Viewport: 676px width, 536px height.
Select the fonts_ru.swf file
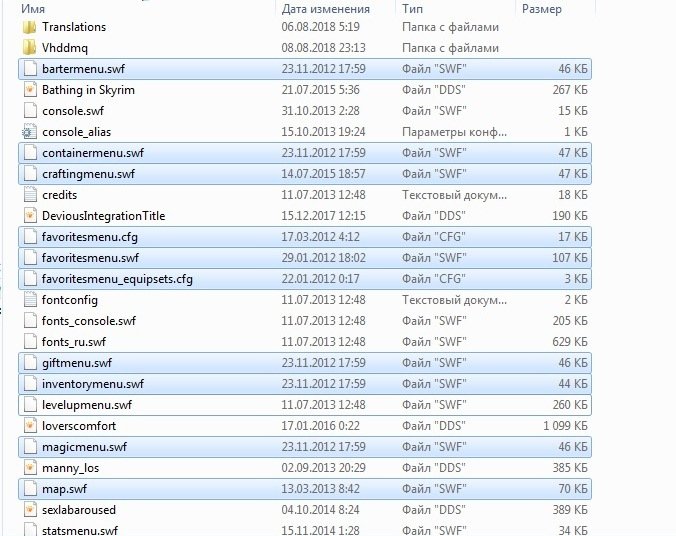(x=76, y=342)
